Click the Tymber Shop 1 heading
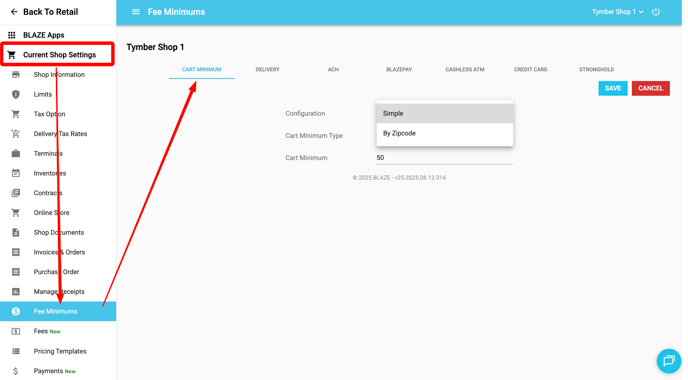The height and width of the screenshot is (380, 688). 155,47
